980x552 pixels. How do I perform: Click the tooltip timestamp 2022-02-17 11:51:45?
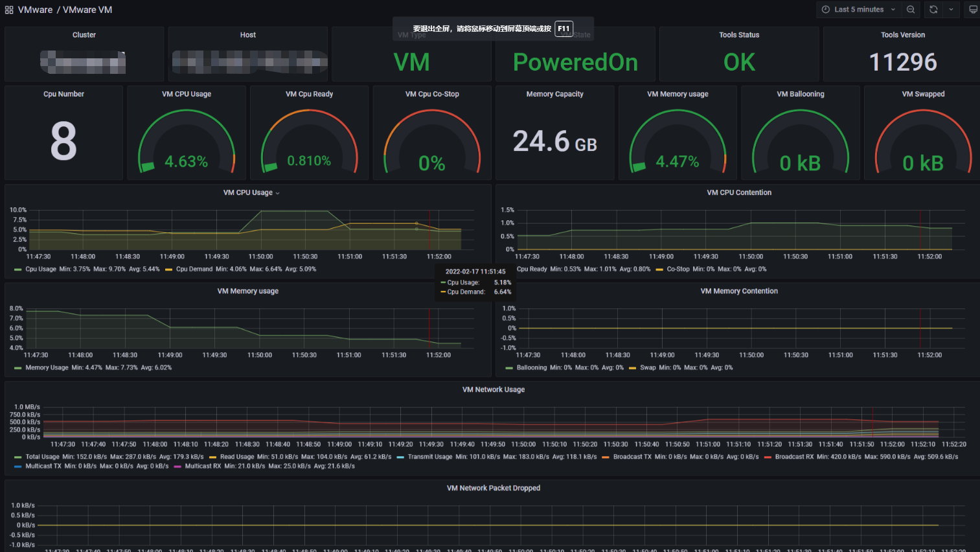pyautogui.click(x=475, y=271)
